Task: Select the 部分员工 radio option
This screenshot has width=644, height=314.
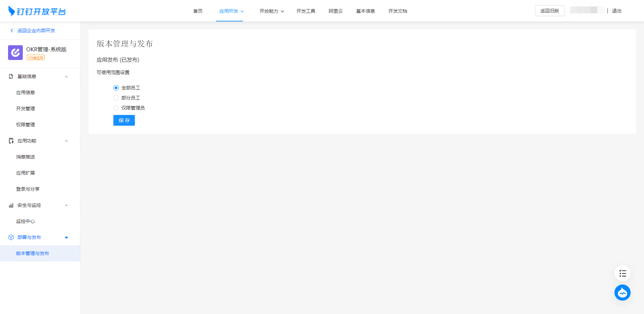Action: click(116, 98)
